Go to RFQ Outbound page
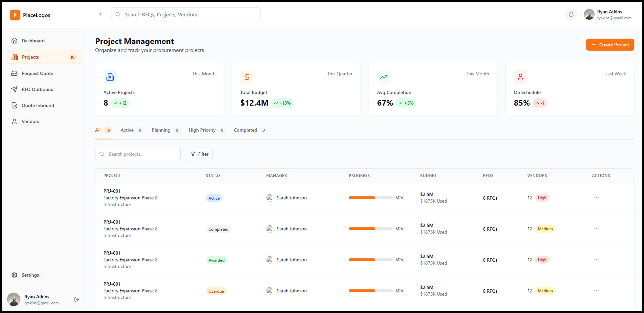The image size is (644, 313). 38,89
